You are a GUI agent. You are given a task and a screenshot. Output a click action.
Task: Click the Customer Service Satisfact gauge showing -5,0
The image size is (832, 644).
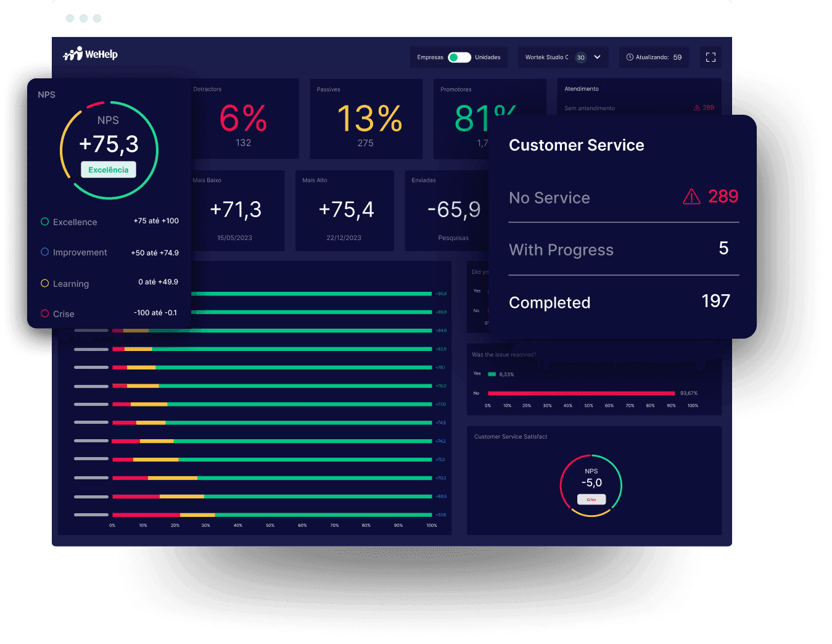point(591,485)
